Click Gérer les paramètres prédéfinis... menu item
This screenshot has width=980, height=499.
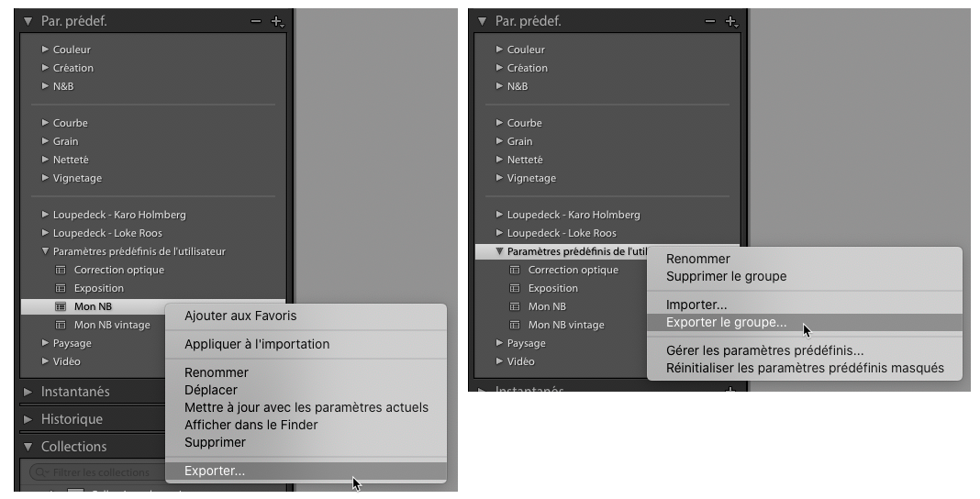pyautogui.click(x=764, y=350)
